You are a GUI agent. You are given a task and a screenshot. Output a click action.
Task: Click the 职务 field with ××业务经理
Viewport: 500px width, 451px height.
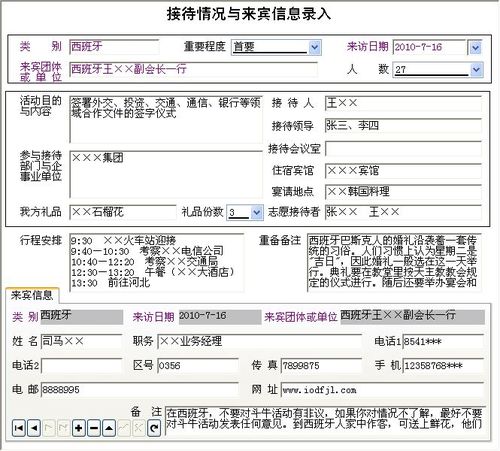259,341
